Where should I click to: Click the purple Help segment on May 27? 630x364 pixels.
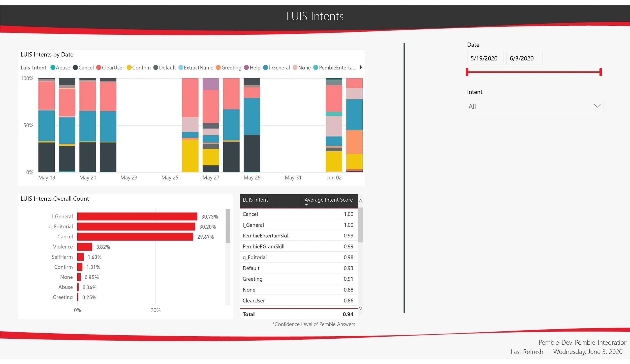pos(211,84)
